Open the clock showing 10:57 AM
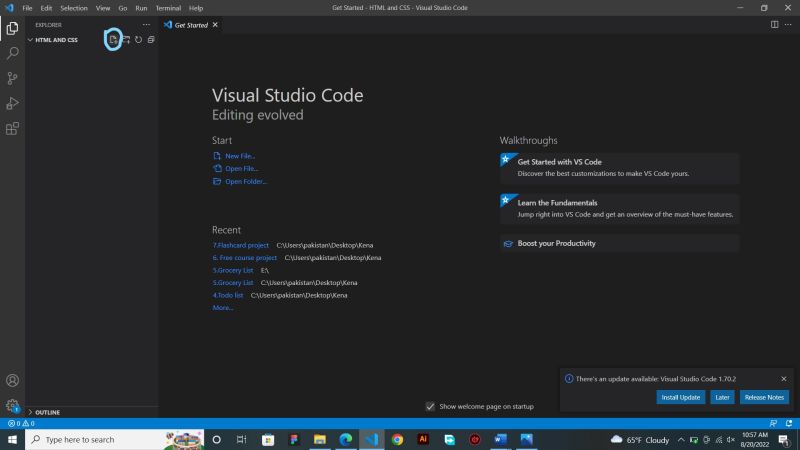 (755, 439)
